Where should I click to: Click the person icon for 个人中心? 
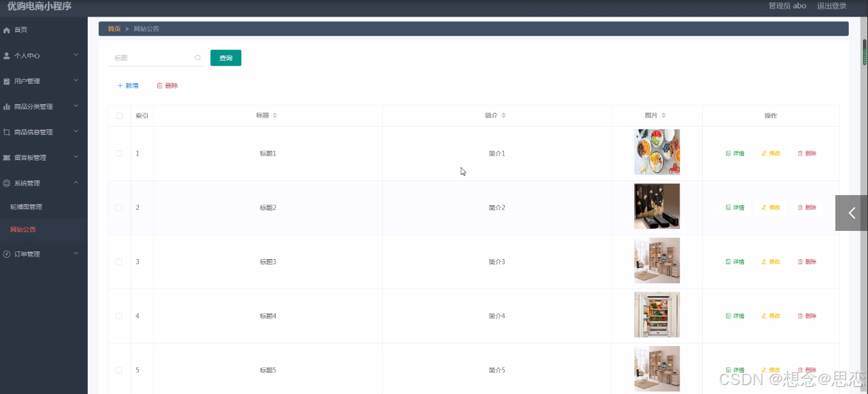7,56
